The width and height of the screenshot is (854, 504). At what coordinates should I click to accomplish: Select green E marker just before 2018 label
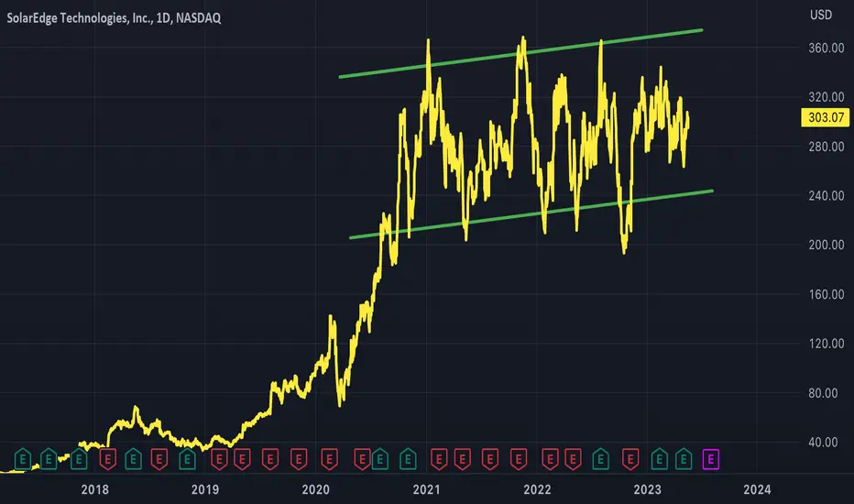[79, 459]
